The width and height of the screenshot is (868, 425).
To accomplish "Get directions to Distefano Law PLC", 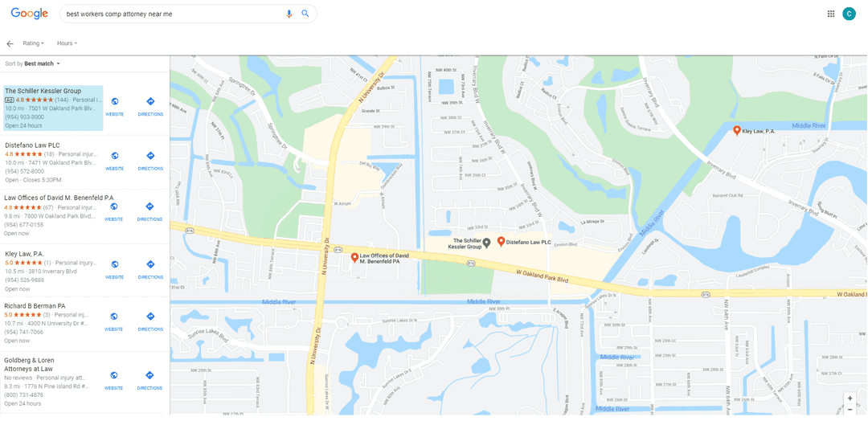I will pyautogui.click(x=150, y=161).
